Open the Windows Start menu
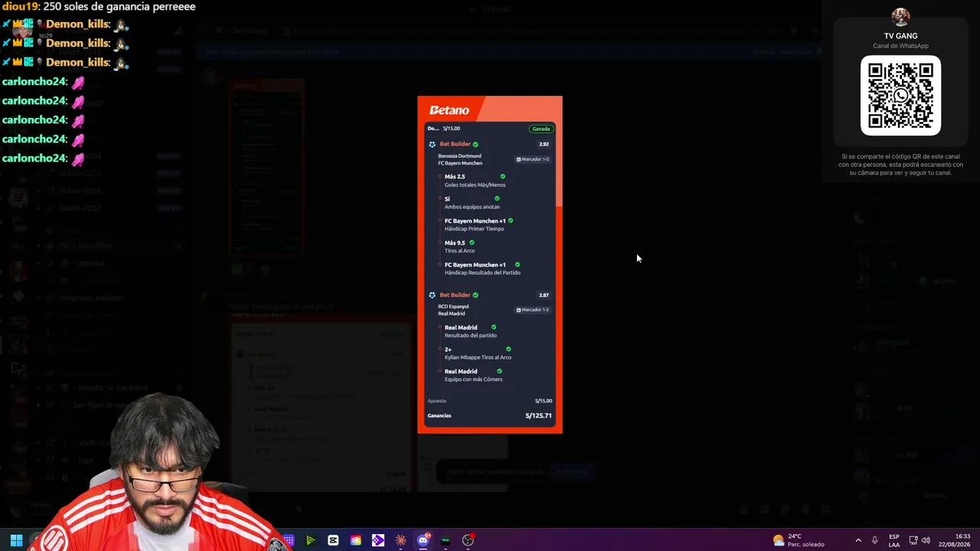The height and width of the screenshot is (551, 980). click(x=16, y=540)
